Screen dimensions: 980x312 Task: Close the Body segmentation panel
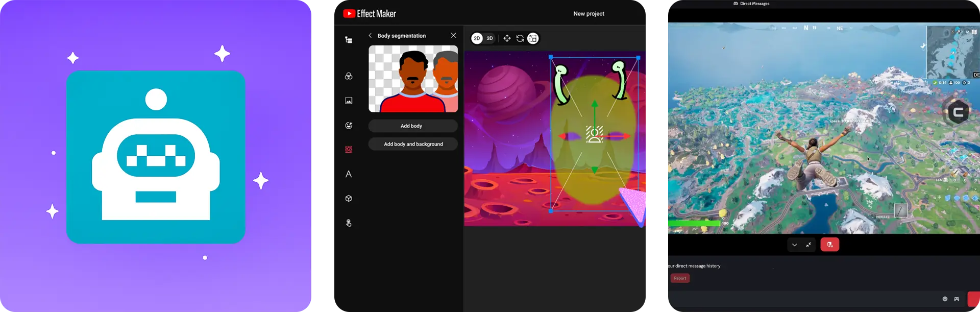coord(453,35)
